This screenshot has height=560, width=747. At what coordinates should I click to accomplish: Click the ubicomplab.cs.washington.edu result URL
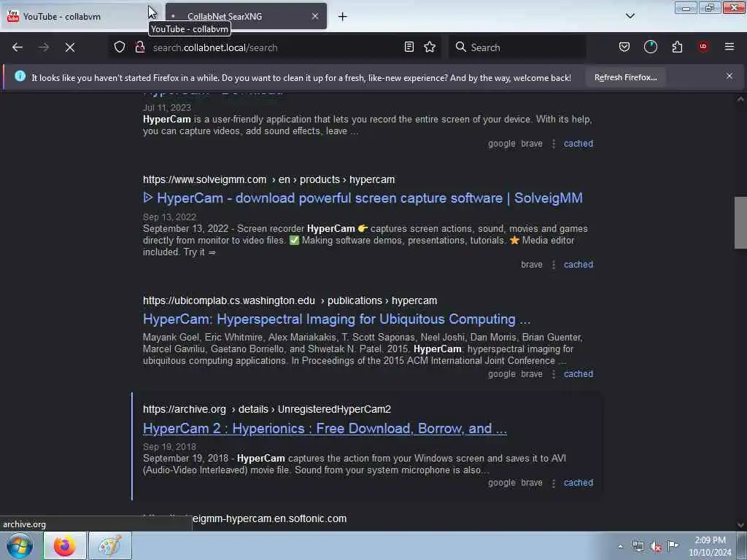click(290, 300)
